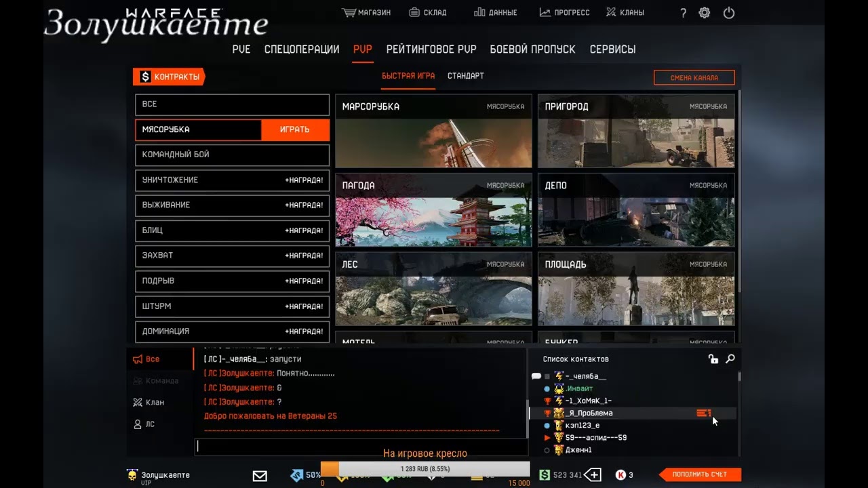Select the Доминация mode

[233, 332]
